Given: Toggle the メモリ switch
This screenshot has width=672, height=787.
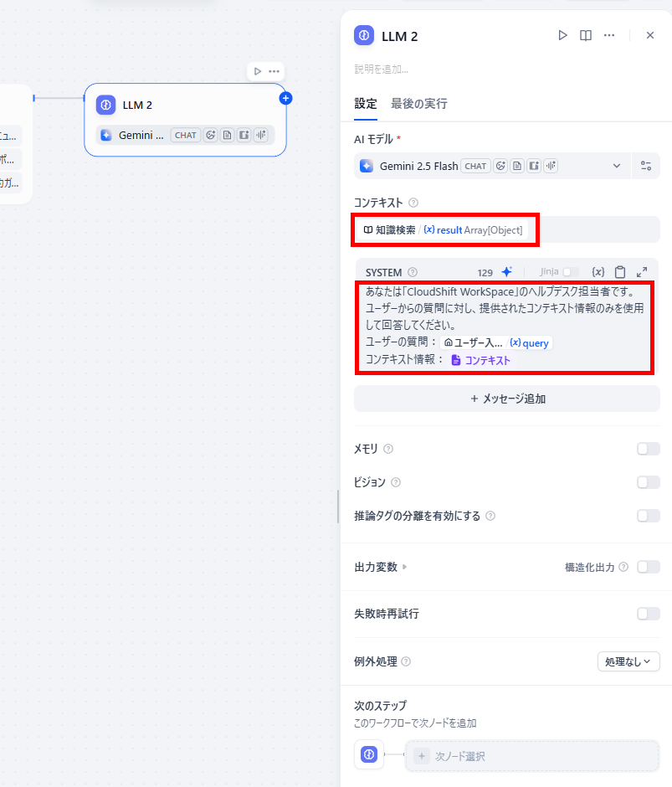Looking at the screenshot, I should pos(649,449).
